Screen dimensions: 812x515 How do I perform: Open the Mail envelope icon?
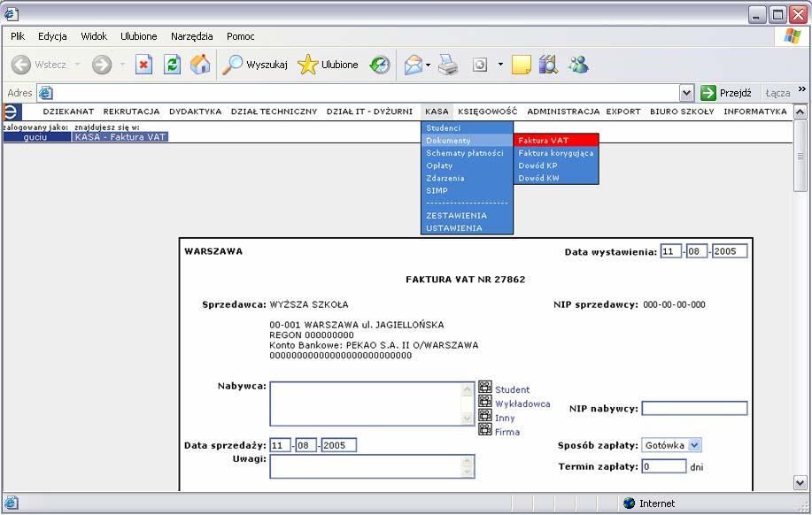414,65
